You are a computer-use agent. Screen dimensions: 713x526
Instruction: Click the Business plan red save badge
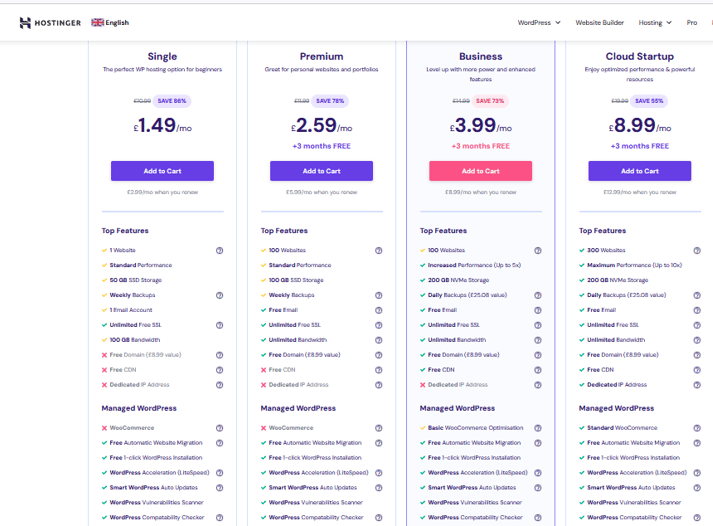[x=490, y=101]
